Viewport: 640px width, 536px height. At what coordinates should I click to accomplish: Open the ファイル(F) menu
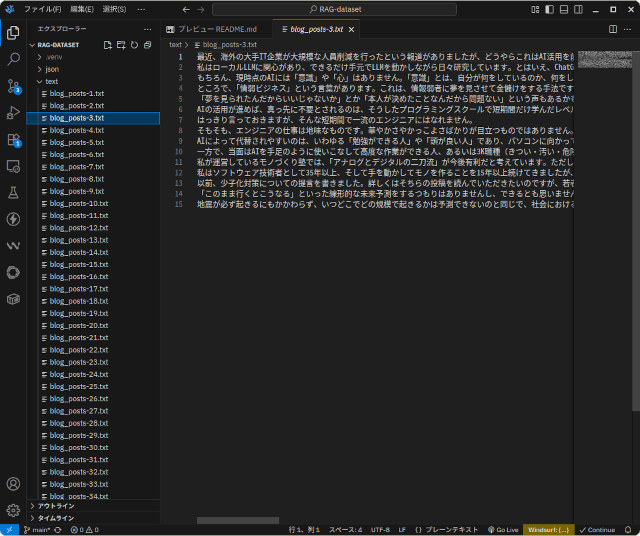coord(43,9)
